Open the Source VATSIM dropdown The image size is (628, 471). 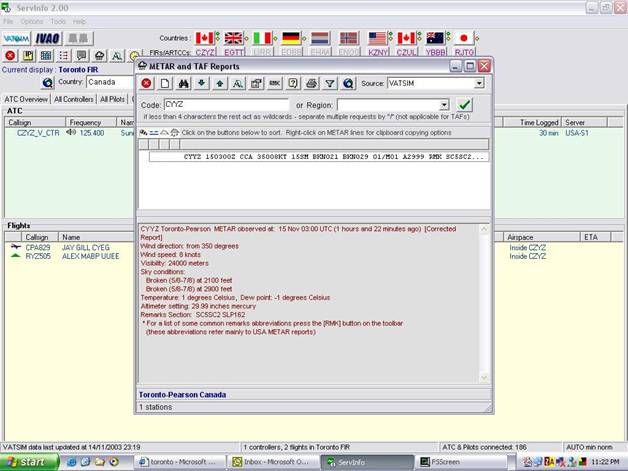(x=479, y=83)
